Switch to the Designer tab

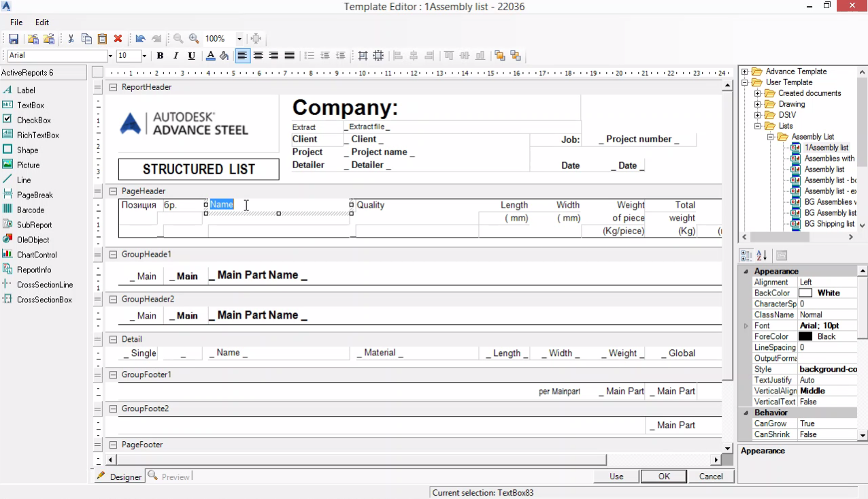click(x=119, y=477)
